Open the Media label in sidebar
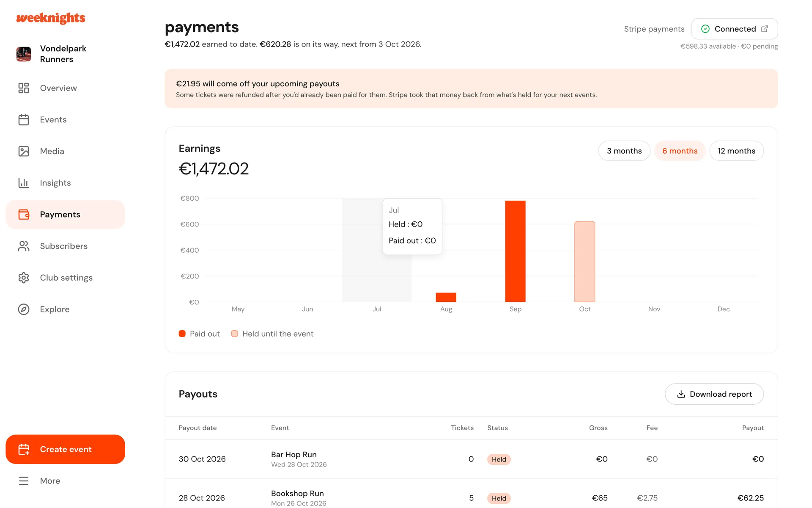The image size is (812, 508). [x=52, y=151]
